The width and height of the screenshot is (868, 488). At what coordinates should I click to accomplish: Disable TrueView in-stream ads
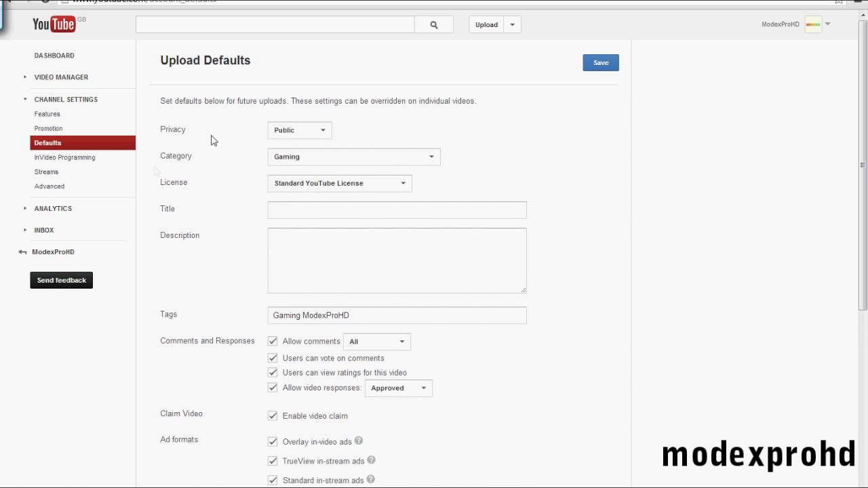click(273, 461)
